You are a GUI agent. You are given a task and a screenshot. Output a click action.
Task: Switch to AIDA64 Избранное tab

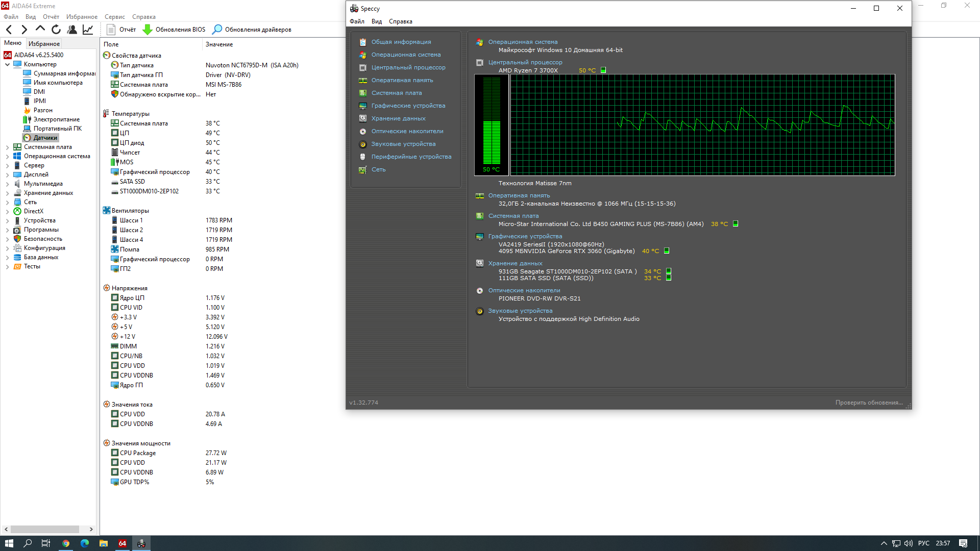pyautogui.click(x=44, y=44)
